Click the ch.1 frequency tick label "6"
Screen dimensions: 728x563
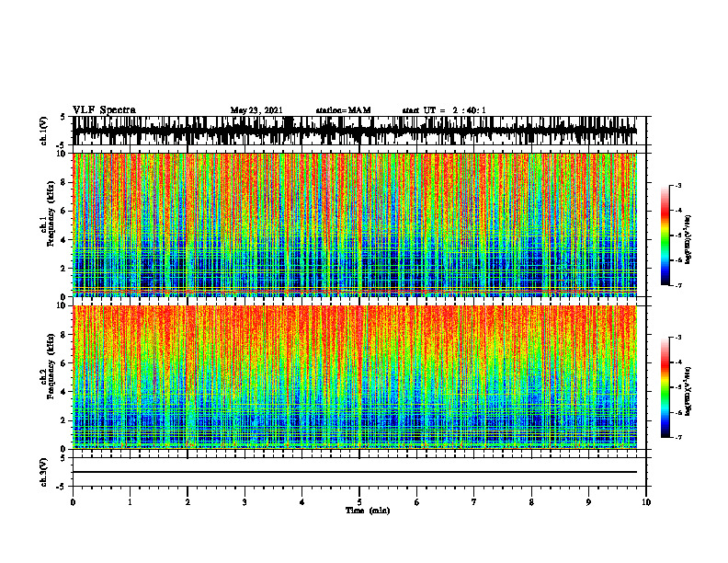pyautogui.click(x=64, y=211)
